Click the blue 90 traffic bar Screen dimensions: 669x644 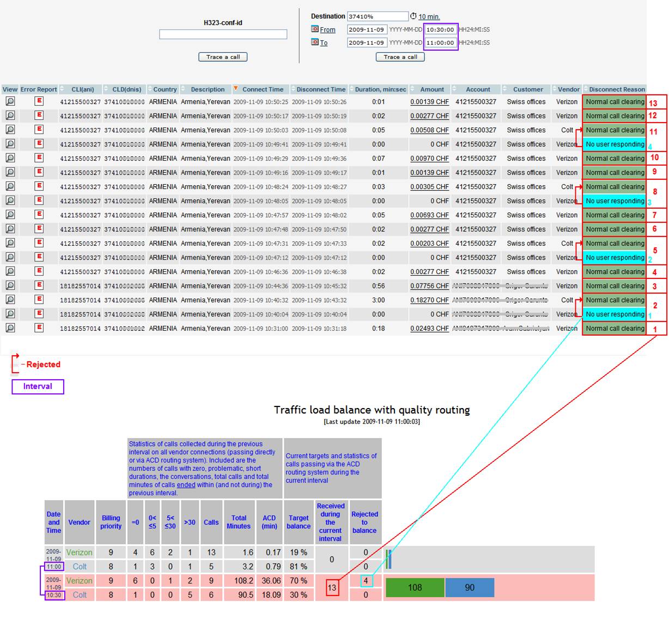click(x=470, y=587)
